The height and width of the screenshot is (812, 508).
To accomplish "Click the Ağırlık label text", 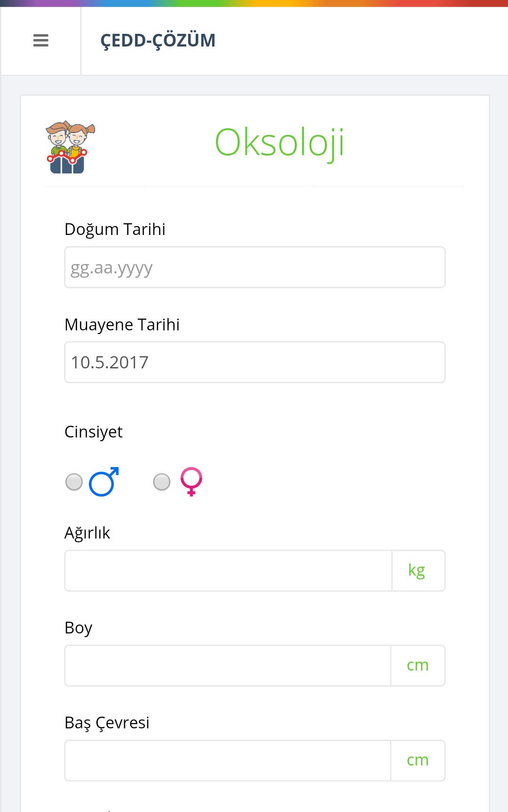I will 87,533.
